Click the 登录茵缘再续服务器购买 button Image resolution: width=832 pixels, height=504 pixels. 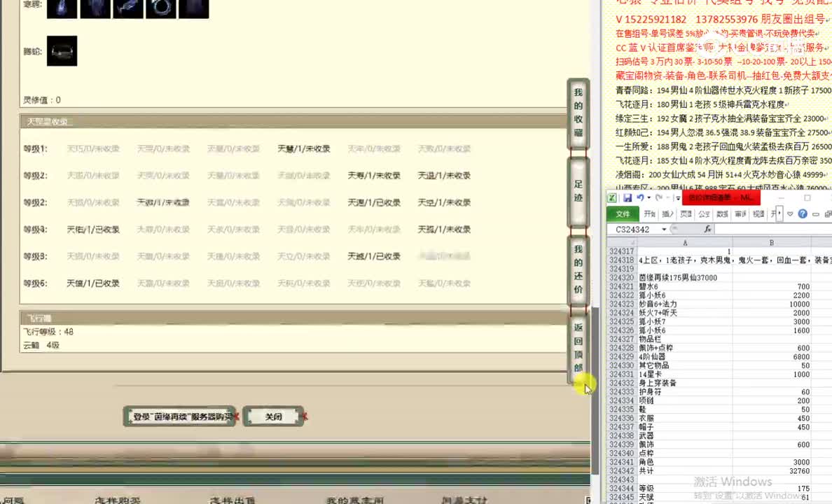[179, 416]
